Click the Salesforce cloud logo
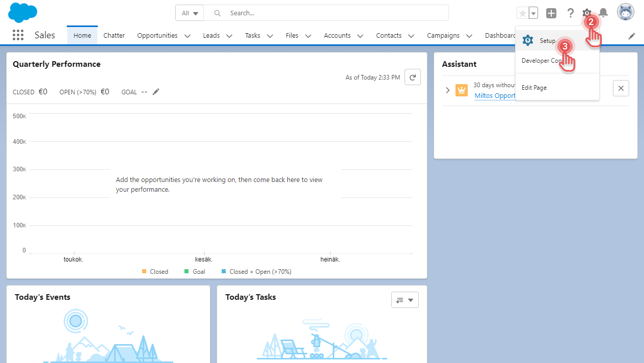The height and width of the screenshot is (363, 644). pyautogui.click(x=22, y=12)
